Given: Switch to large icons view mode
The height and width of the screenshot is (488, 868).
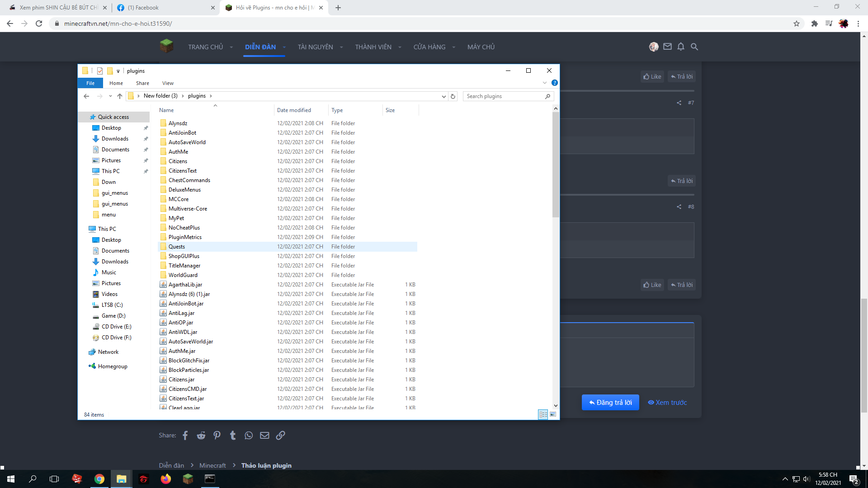Looking at the screenshot, I should coord(553,414).
